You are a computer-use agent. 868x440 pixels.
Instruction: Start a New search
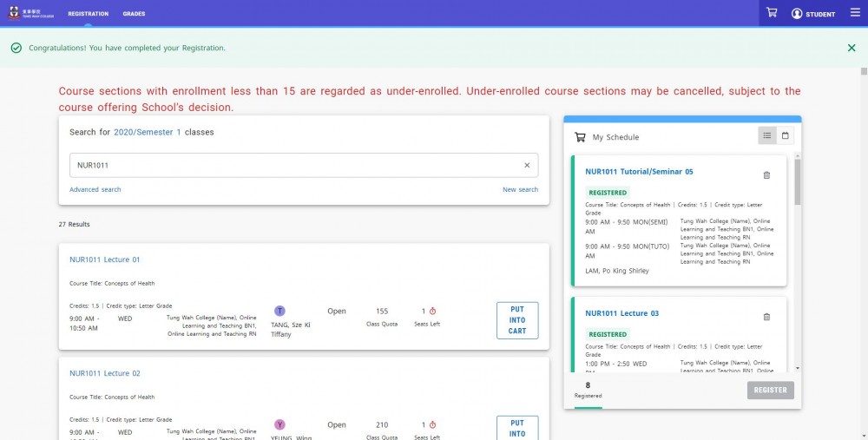[520, 189]
